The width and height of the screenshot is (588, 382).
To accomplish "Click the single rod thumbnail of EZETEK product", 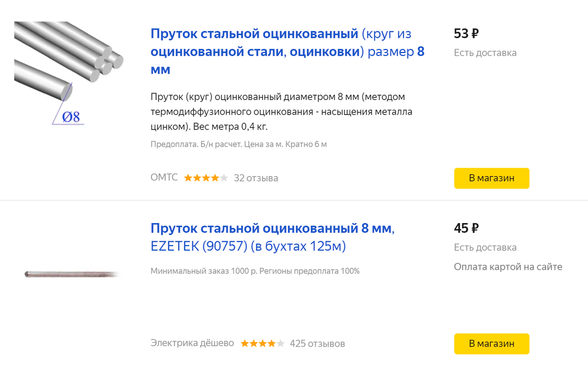I will [72, 274].
